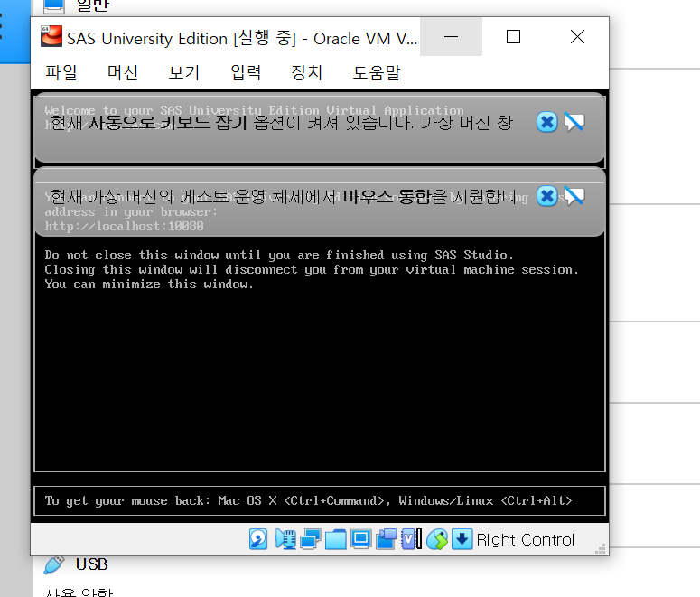Click the keyboard capture arrow icon

[462, 539]
